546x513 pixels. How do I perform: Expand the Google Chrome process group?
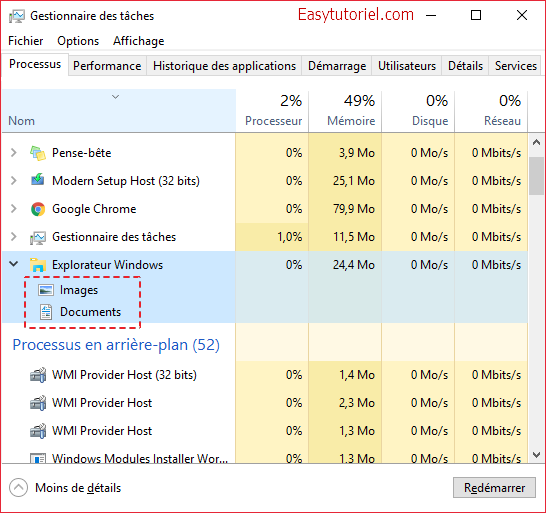coord(14,209)
